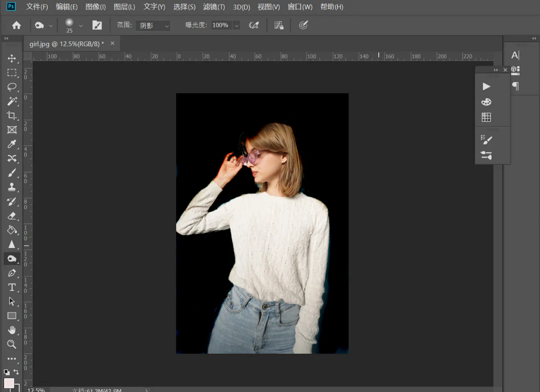Swap foreground and background colors
The image size is (540, 392).
16,372
